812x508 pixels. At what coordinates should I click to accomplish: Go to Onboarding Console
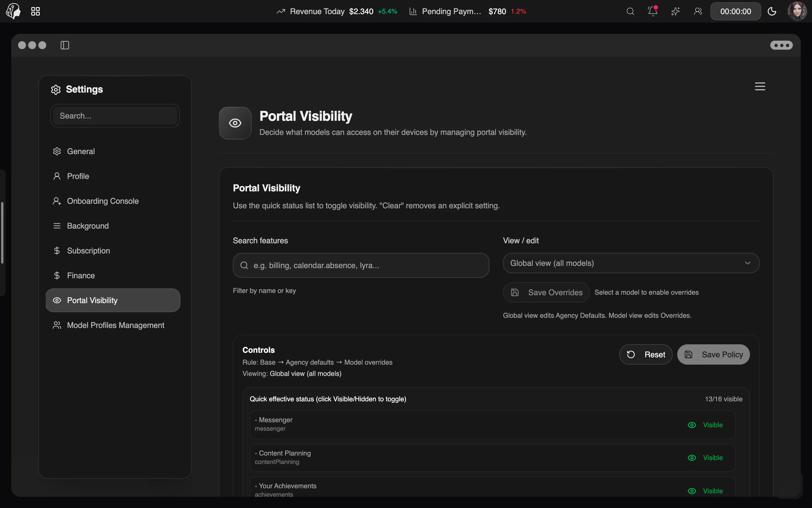coord(113,201)
